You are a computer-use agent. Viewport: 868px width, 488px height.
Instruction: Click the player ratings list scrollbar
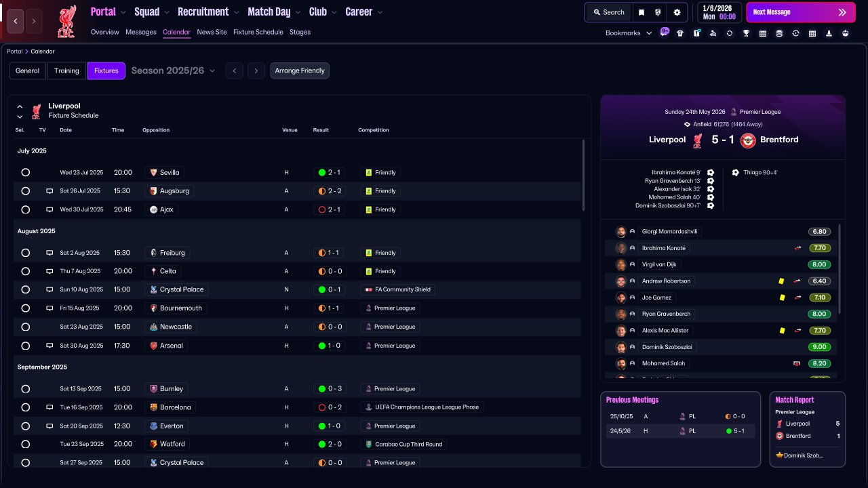pyautogui.click(x=840, y=269)
